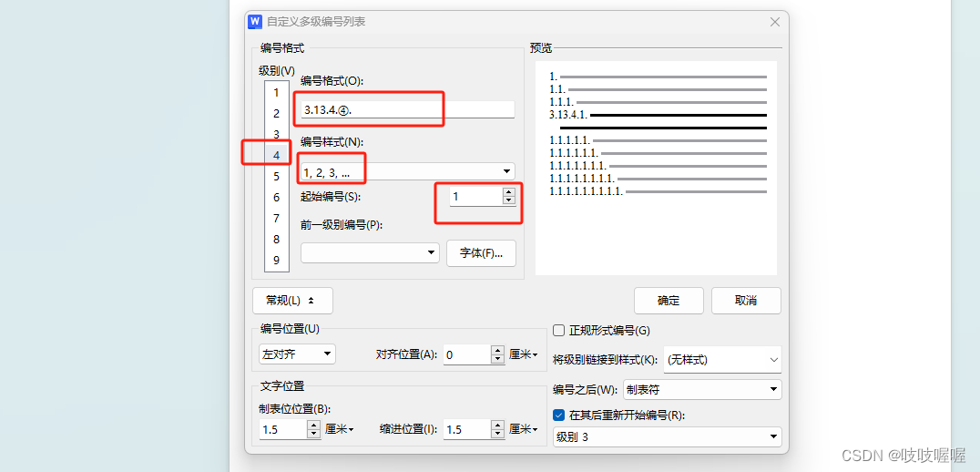This screenshot has height=472, width=980.
Task: Collapse options with the 常规(L) button
Action: [292, 301]
